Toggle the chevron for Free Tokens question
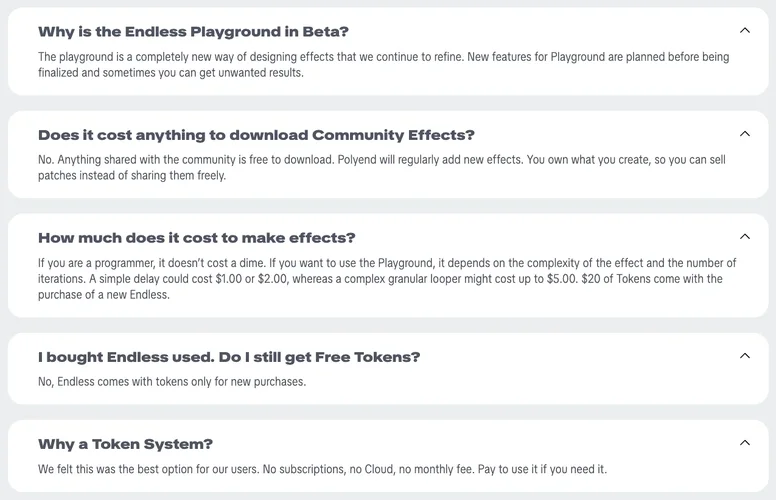Screen dimensions: 776x500 tap(745, 356)
